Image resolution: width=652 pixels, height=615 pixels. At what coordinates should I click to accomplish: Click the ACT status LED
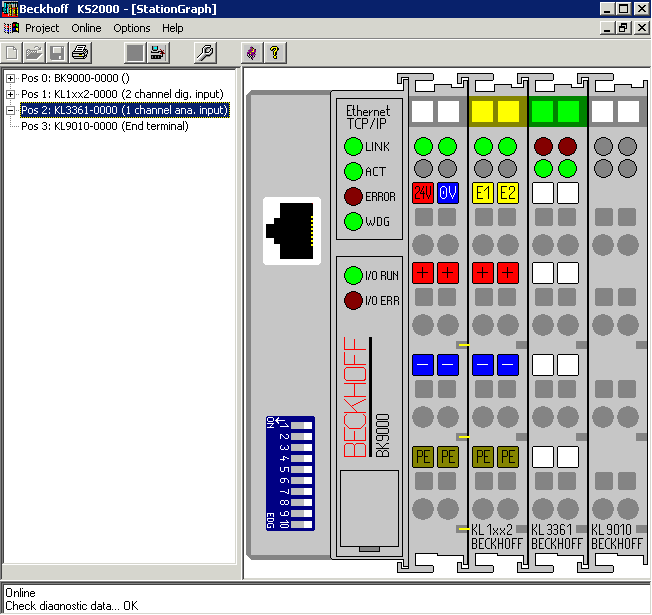click(353, 171)
